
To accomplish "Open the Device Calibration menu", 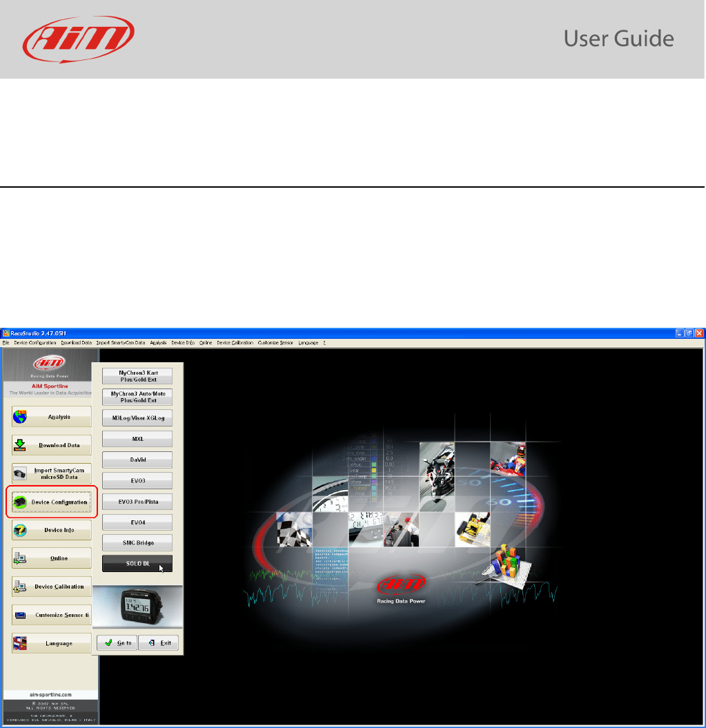I will [x=235, y=343].
